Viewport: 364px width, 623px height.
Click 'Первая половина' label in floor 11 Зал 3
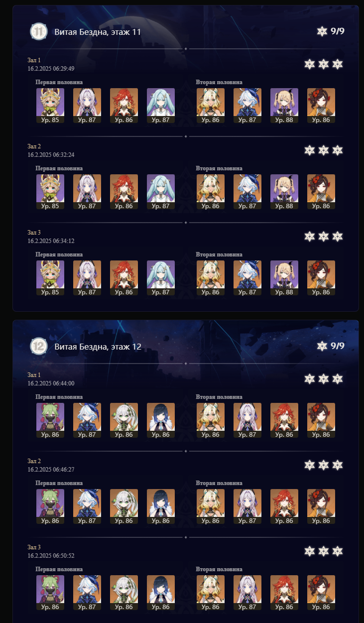point(59,254)
